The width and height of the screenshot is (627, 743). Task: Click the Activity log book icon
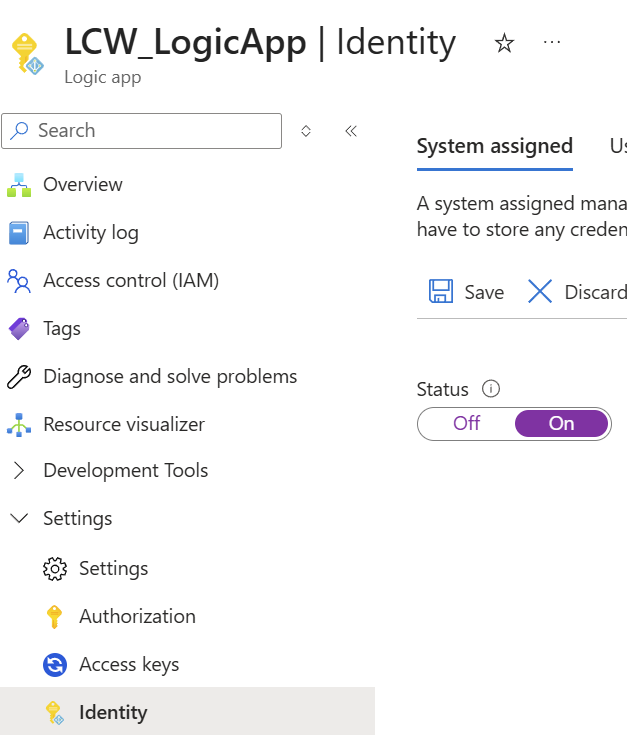pos(19,233)
